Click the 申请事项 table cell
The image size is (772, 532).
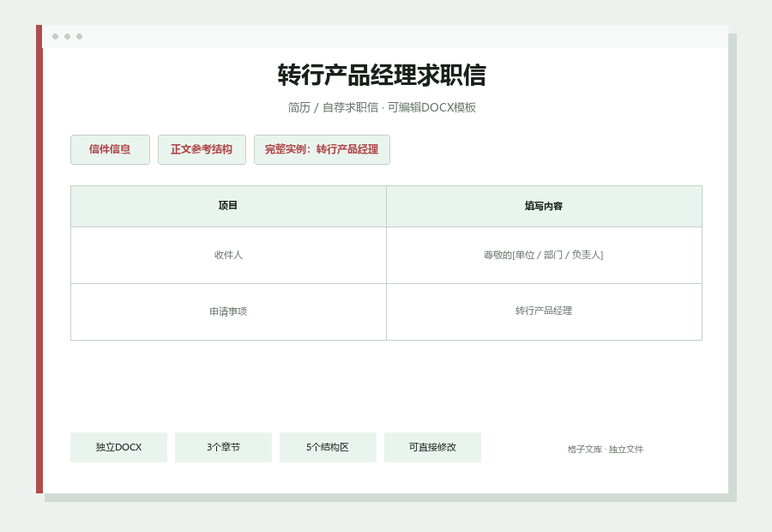[228, 311]
